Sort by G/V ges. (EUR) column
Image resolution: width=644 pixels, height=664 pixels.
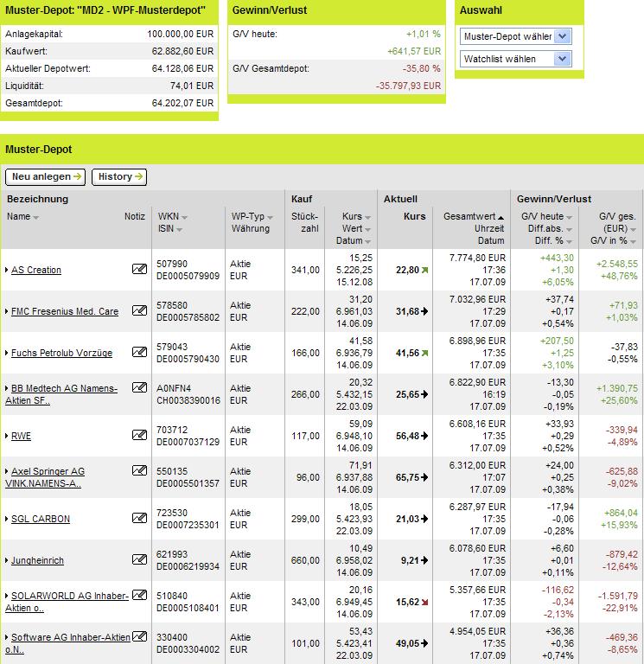click(x=633, y=230)
